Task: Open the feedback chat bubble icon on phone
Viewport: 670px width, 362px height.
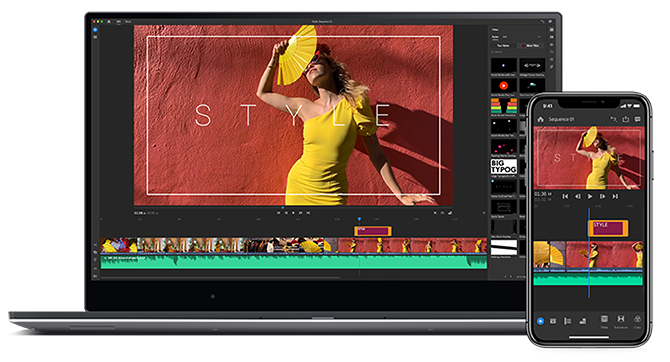Action: point(638,119)
